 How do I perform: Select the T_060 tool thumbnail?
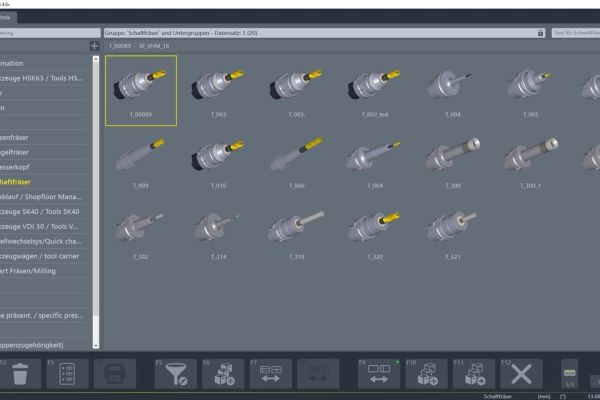coord(297,162)
